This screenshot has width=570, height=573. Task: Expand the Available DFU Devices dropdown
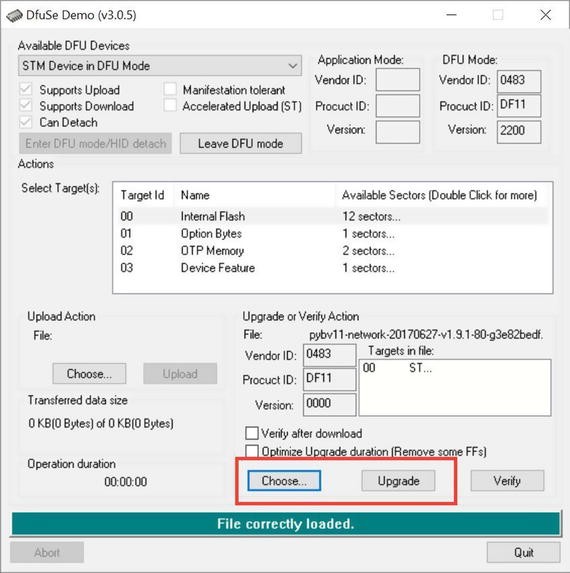(x=160, y=66)
